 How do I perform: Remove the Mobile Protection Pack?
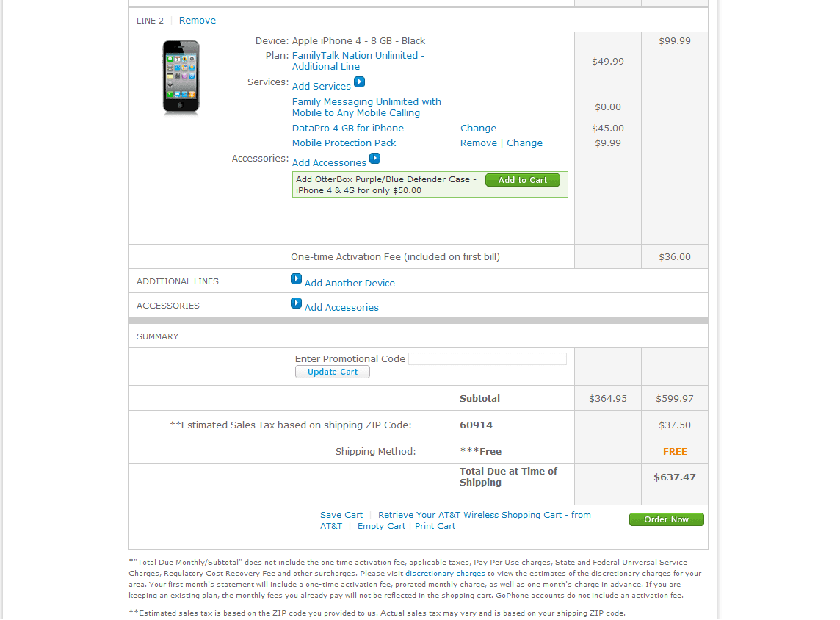479,143
